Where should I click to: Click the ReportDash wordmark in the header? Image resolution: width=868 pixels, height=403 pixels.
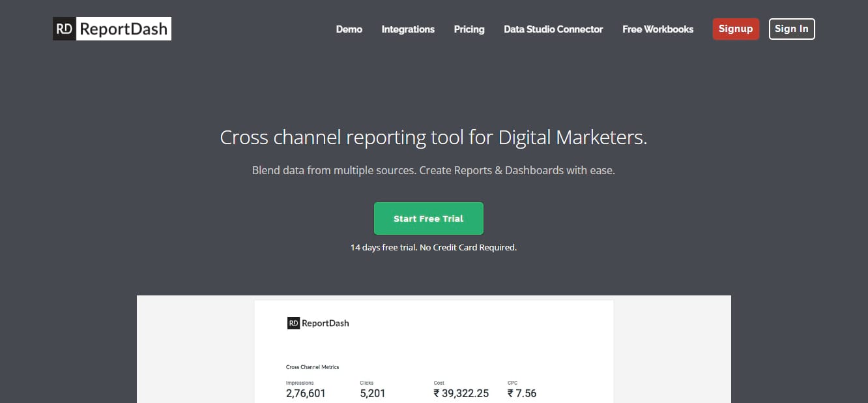click(x=123, y=29)
